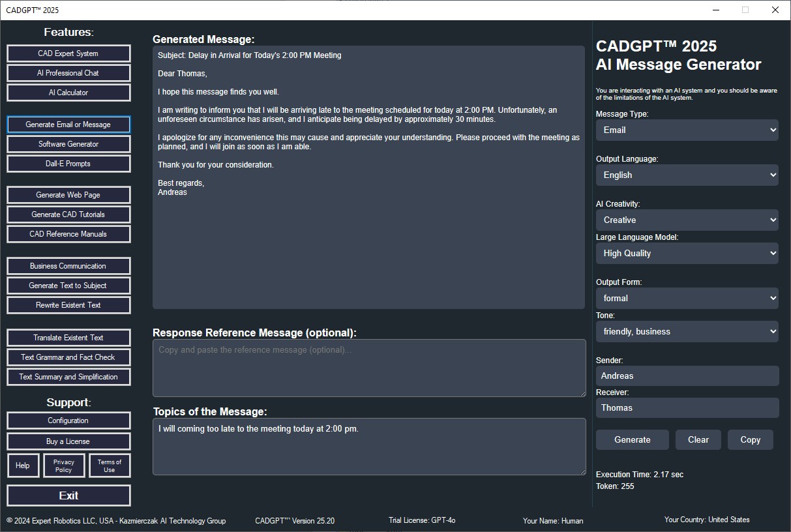This screenshot has width=791, height=532.
Task: Click the Exit button
Action: point(68,495)
